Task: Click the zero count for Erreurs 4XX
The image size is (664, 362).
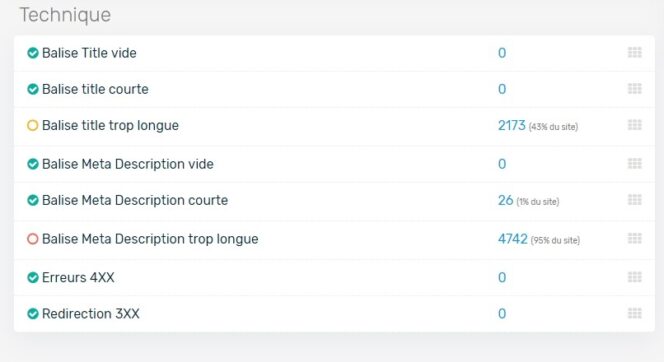Action: (502, 277)
